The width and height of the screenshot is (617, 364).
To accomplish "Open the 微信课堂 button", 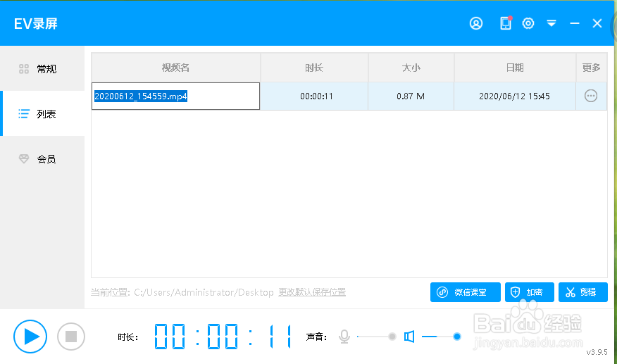I will tap(465, 292).
